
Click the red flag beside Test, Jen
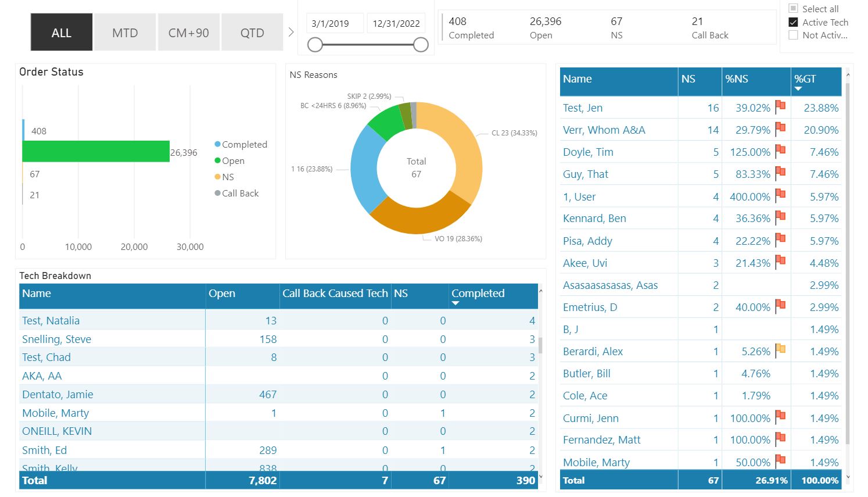[x=780, y=107]
